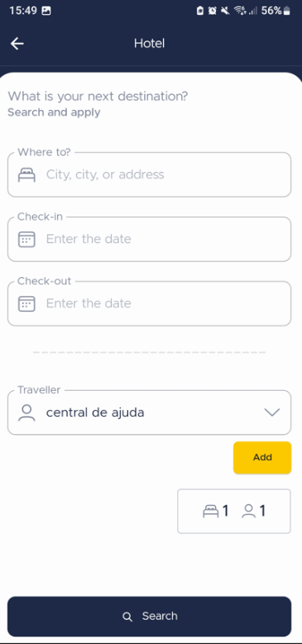The width and height of the screenshot is (302, 644).
Task: Open the rooms and guests selector box
Action: 234,512
